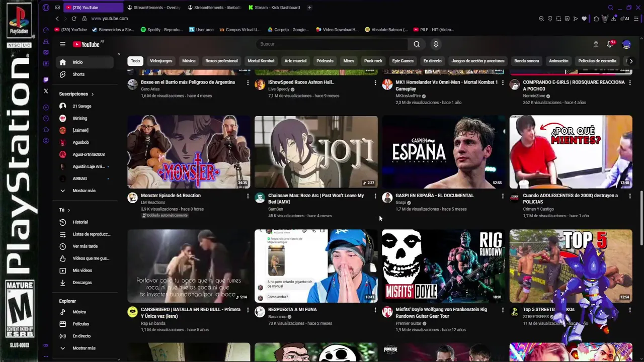Screen dimensions: 644x362
Task: Click the YouTube search input field
Action: pos(332,44)
